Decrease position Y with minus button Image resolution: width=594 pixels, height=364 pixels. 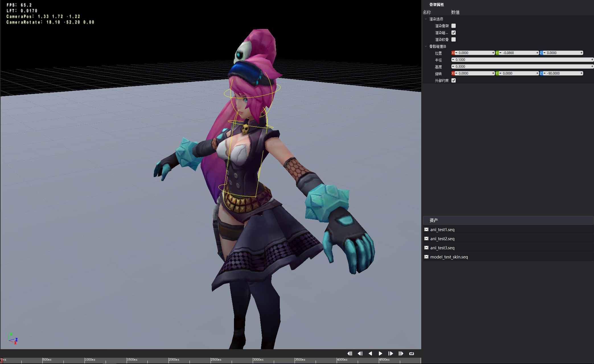coord(500,53)
